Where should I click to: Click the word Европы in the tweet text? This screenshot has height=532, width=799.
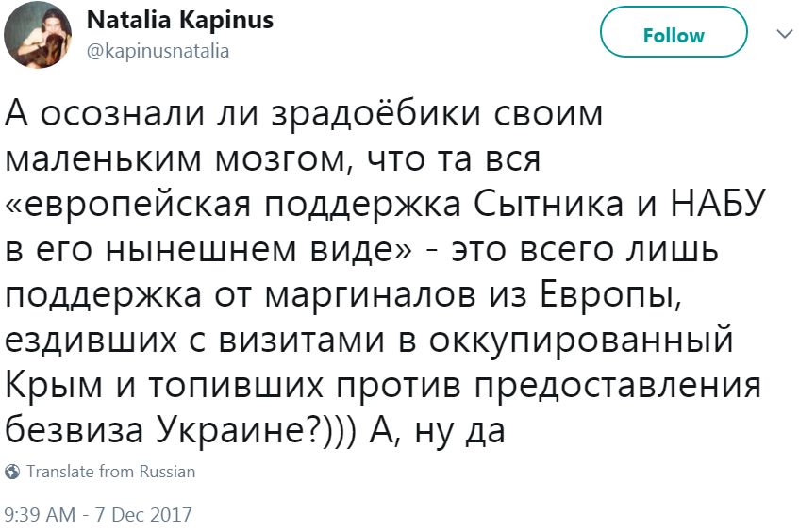tap(610, 295)
